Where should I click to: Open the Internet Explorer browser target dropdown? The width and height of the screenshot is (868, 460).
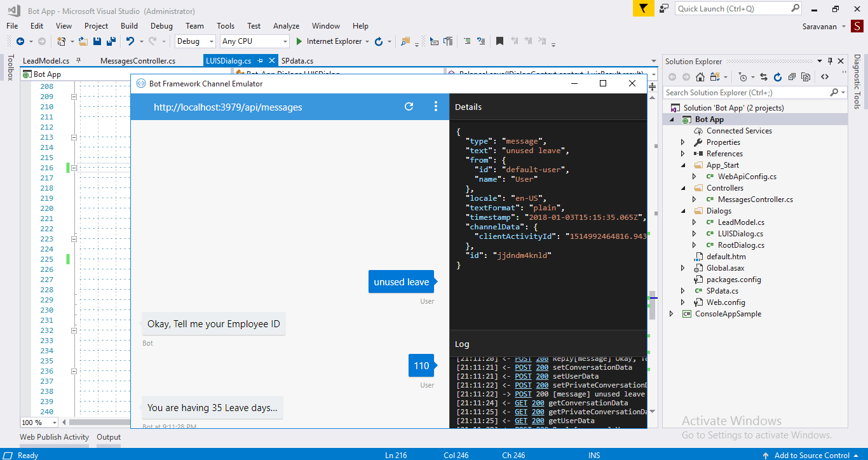(367, 41)
